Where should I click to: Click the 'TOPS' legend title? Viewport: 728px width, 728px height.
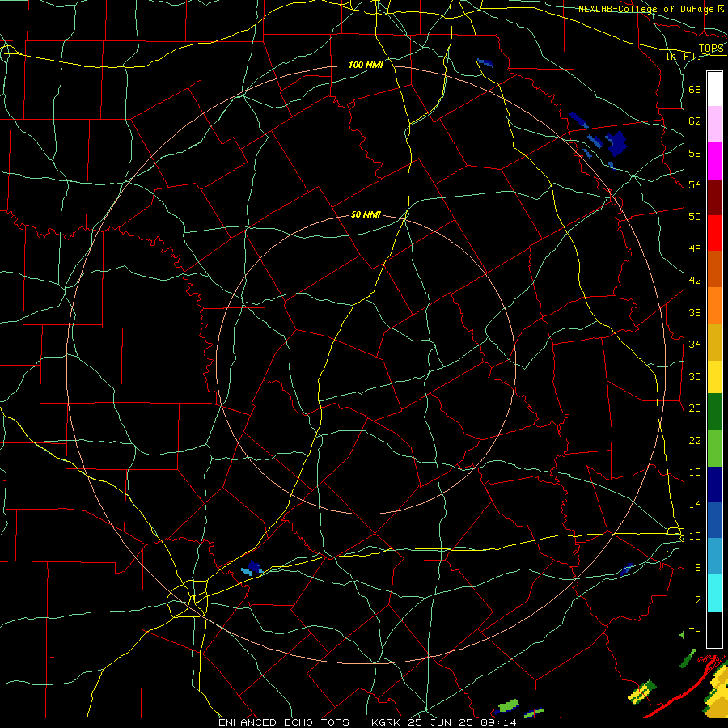pos(711,49)
